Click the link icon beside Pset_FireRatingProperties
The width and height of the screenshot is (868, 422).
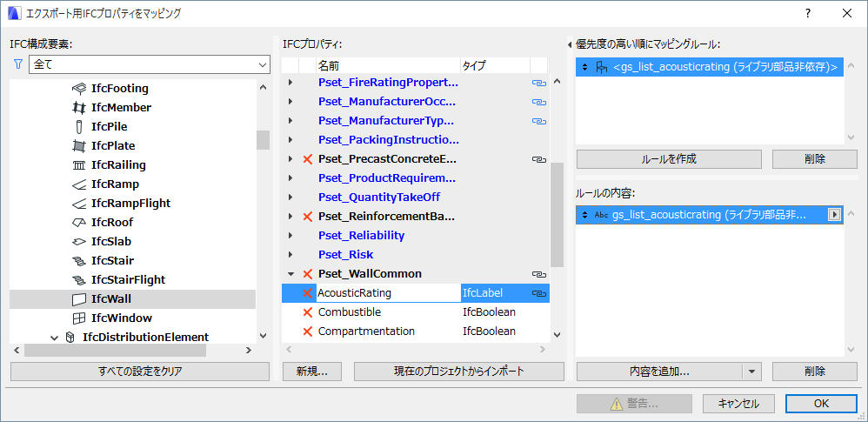tap(538, 83)
